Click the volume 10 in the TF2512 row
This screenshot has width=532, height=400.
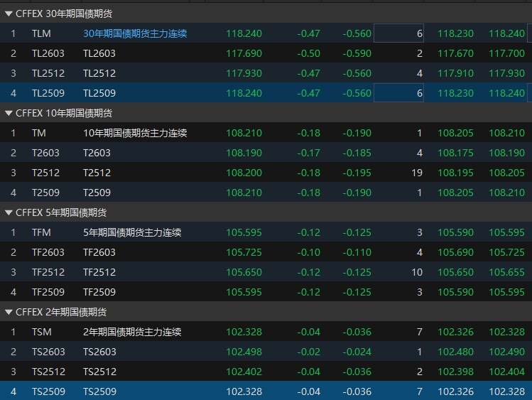(x=417, y=272)
